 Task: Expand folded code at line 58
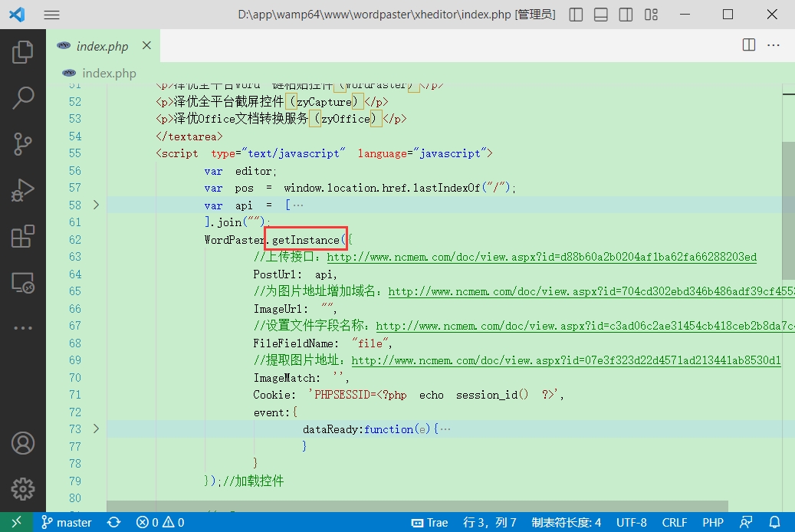[96, 205]
